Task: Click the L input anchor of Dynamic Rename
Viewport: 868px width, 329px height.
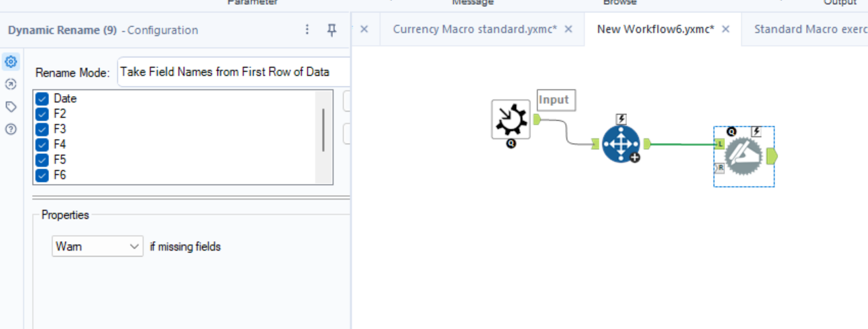Action: pos(720,144)
